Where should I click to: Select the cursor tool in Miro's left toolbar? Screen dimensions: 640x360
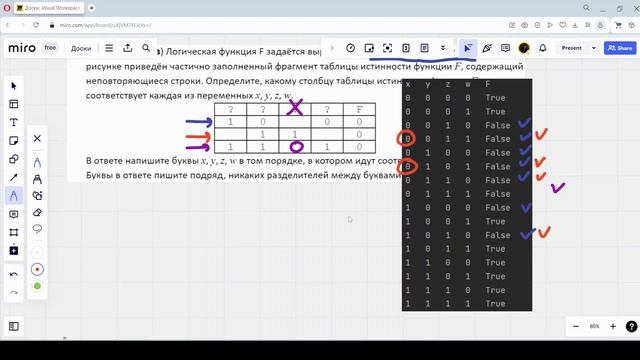click(x=13, y=86)
